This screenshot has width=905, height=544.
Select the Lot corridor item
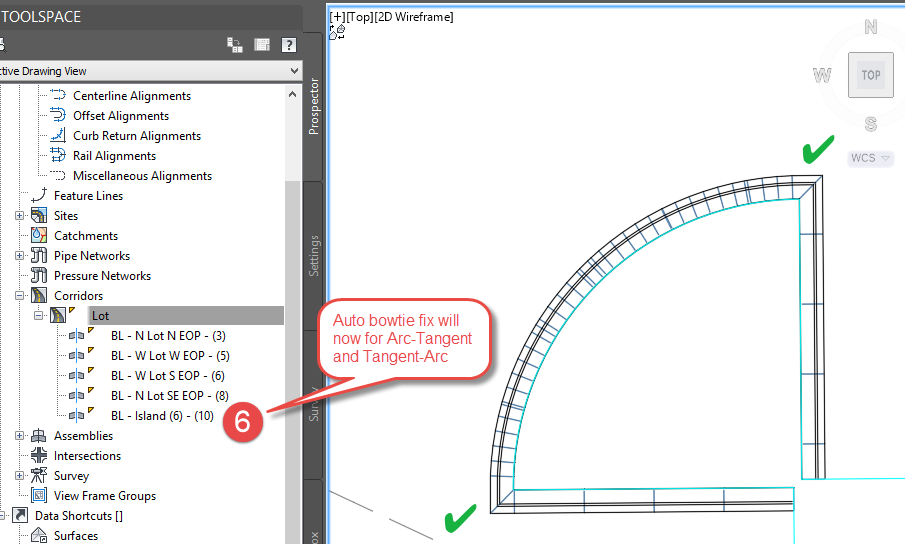point(186,316)
